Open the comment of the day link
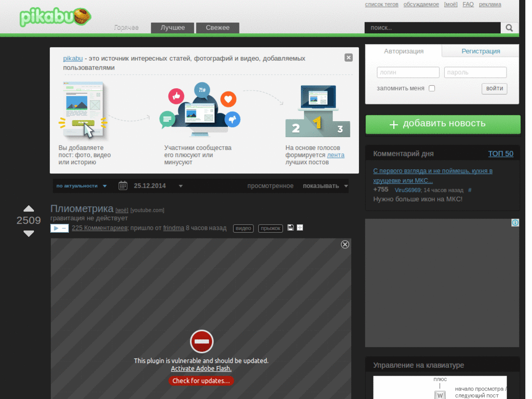Viewport: 532px width, 399px height. (x=433, y=176)
